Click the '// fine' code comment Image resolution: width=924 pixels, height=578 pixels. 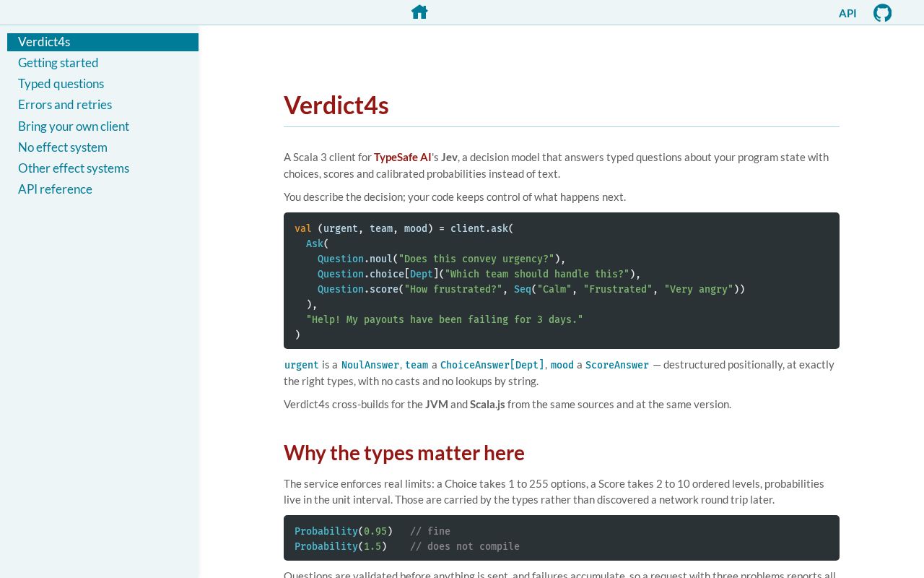430,531
